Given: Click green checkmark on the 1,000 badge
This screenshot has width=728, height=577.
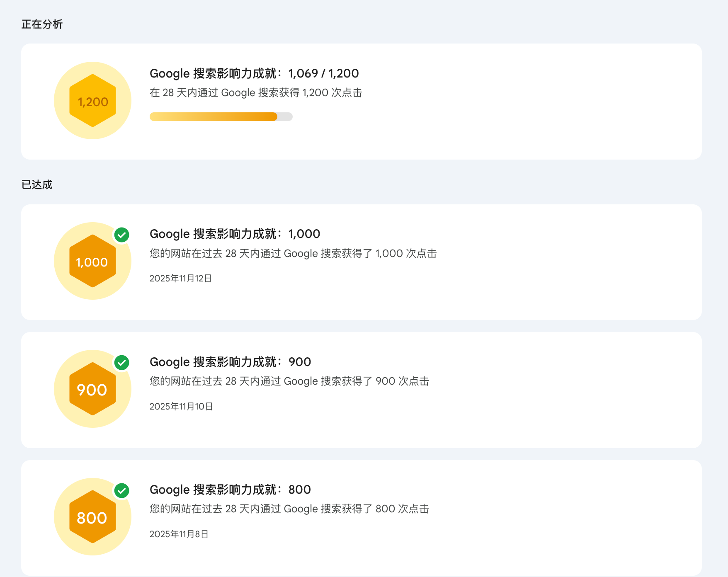Looking at the screenshot, I should point(122,235).
